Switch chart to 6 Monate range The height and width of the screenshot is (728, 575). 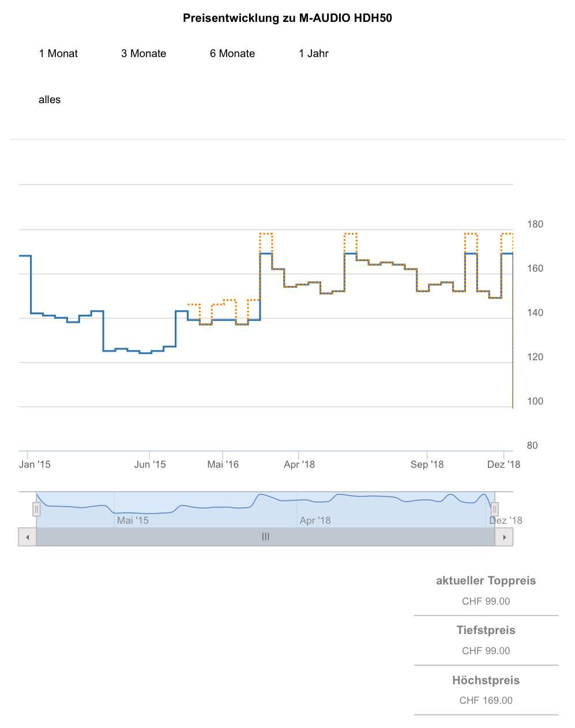[x=232, y=54]
